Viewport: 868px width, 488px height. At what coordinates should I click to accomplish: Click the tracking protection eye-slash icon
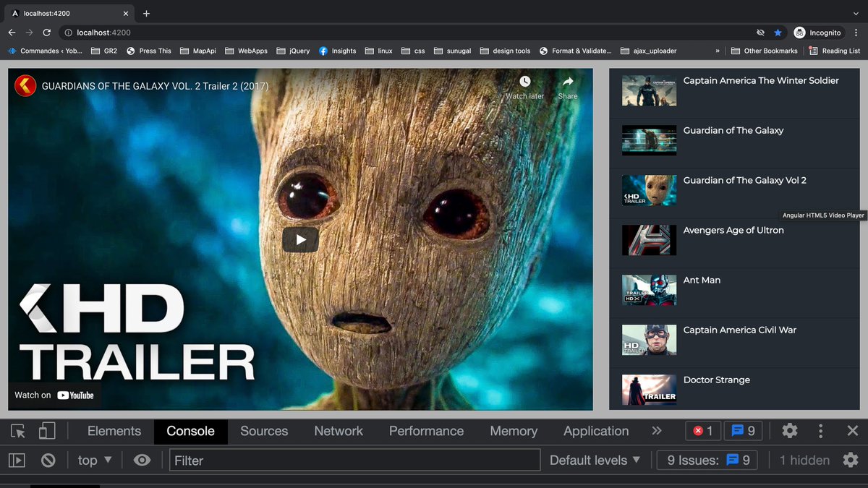[760, 33]
